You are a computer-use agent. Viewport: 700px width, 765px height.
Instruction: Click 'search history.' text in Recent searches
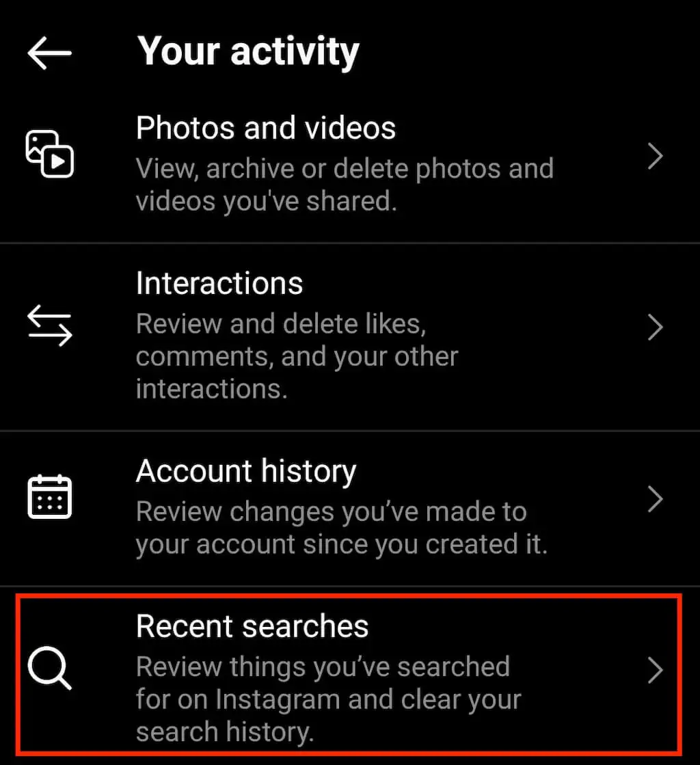(224, 732)
